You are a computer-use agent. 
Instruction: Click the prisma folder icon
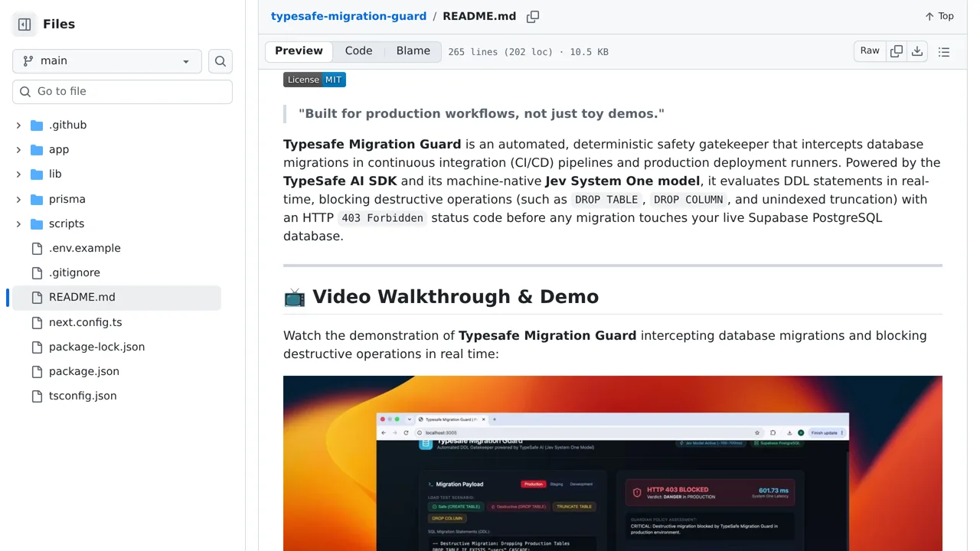pos(37,199)
